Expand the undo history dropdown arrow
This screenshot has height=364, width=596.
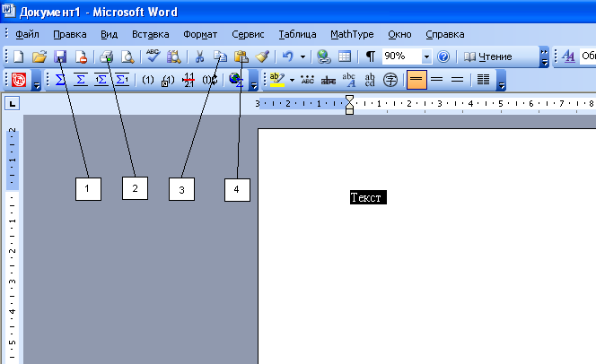[x=303, y=57]
